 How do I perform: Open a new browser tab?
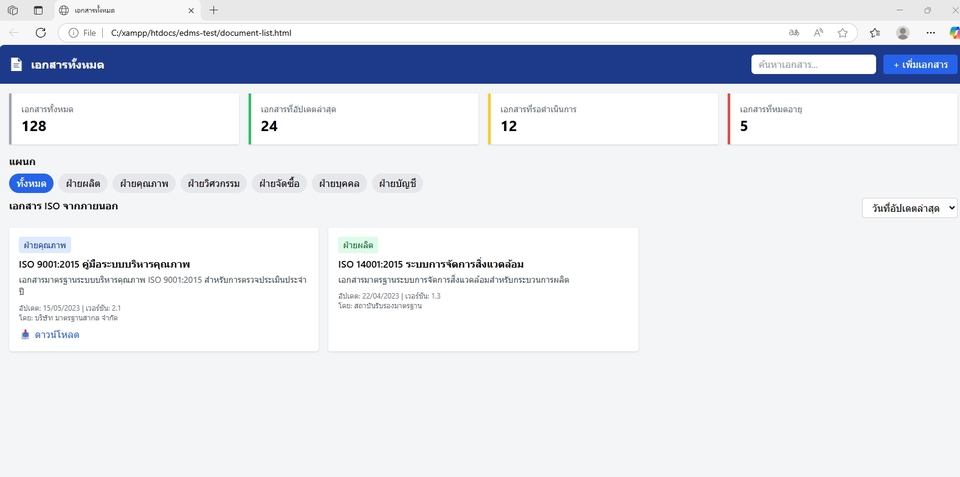pyautogui.click(x=213, y=10)
